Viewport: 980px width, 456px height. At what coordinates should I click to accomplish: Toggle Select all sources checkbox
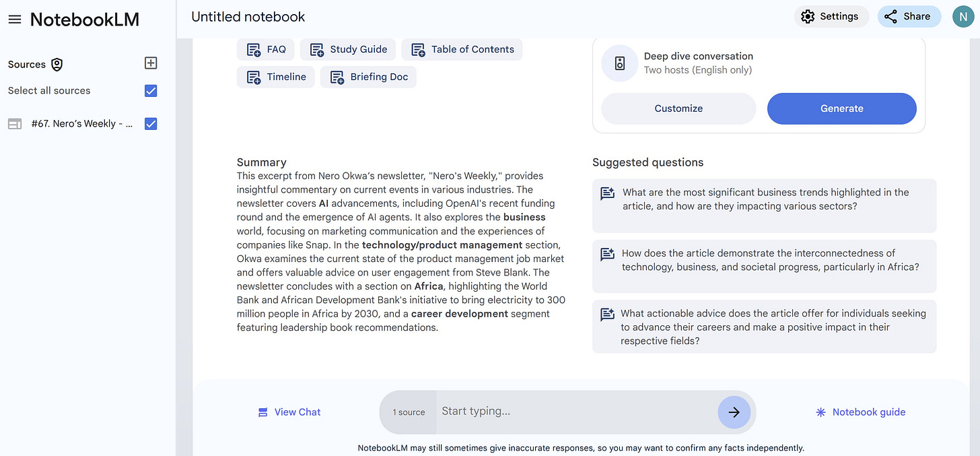(x=151, y=91)
